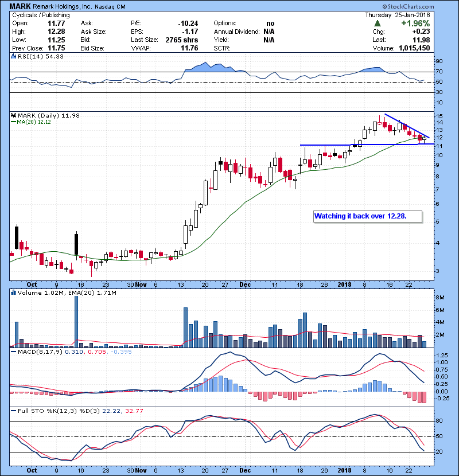Click the volume bars icon beside Volume 1.02M
This screenshot has height=476, width=459.
click(x=13, y=292)
